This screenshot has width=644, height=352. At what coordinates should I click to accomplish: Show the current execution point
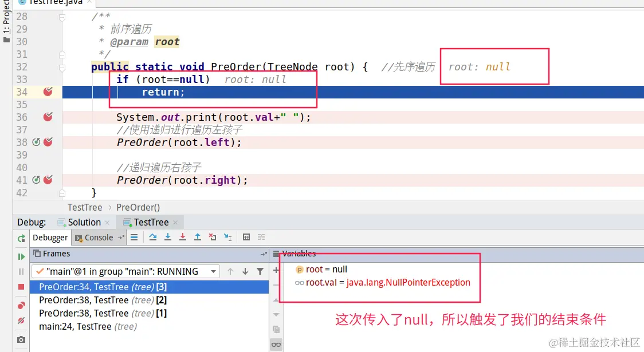coord(134,237)
